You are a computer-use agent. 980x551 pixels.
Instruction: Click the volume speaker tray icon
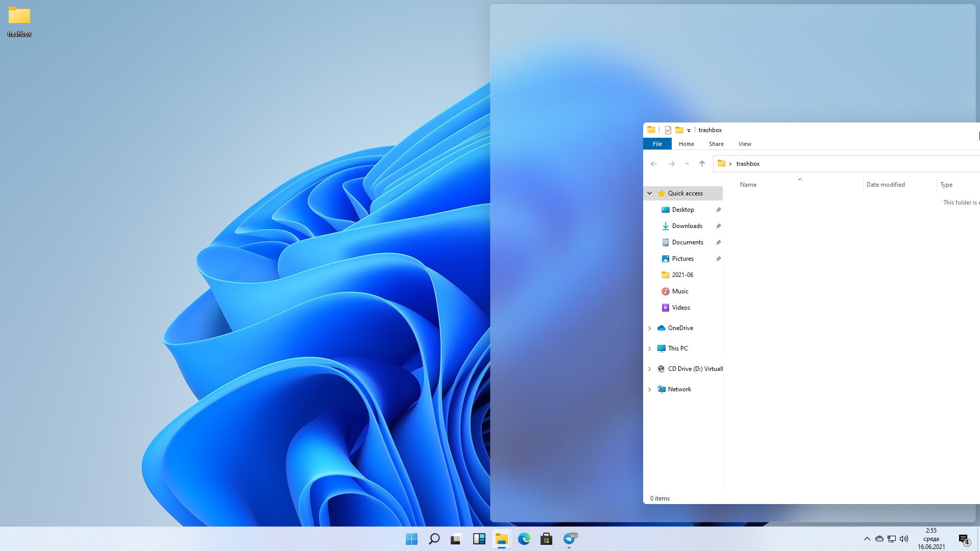[904, 539]
